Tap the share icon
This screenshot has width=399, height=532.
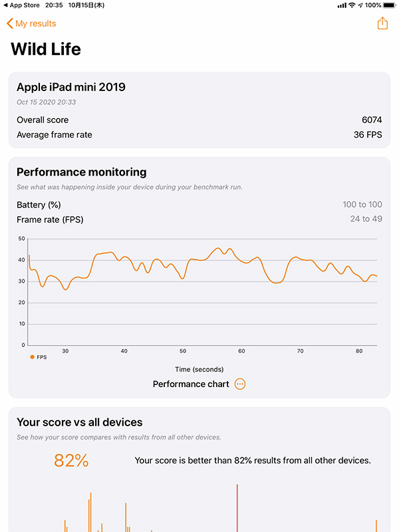[x=382, y=23]
